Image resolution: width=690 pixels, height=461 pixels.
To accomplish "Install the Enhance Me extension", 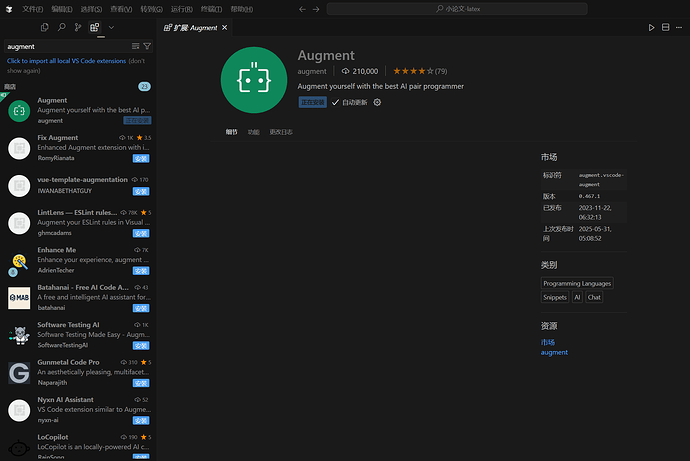I will point(141,271).
